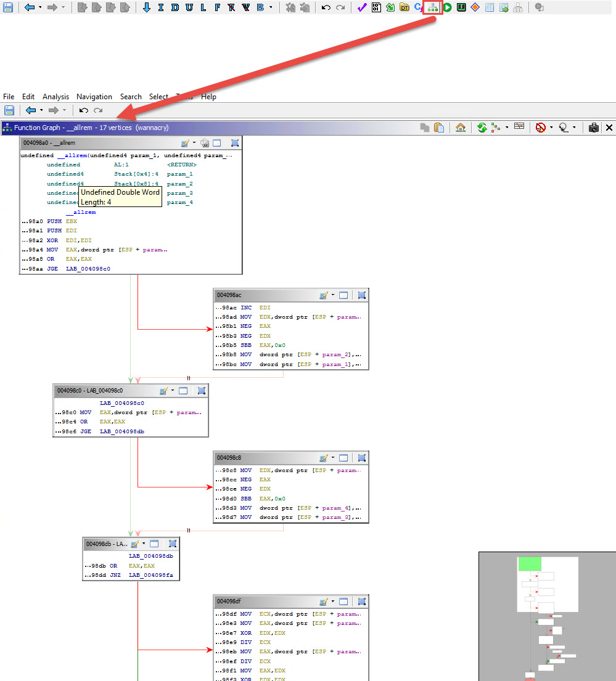Image resolution: width=616 pixels, height=681 pixels.
Task: Open the edge hover highlight dropdown arrow
Action: click(551, 127)
